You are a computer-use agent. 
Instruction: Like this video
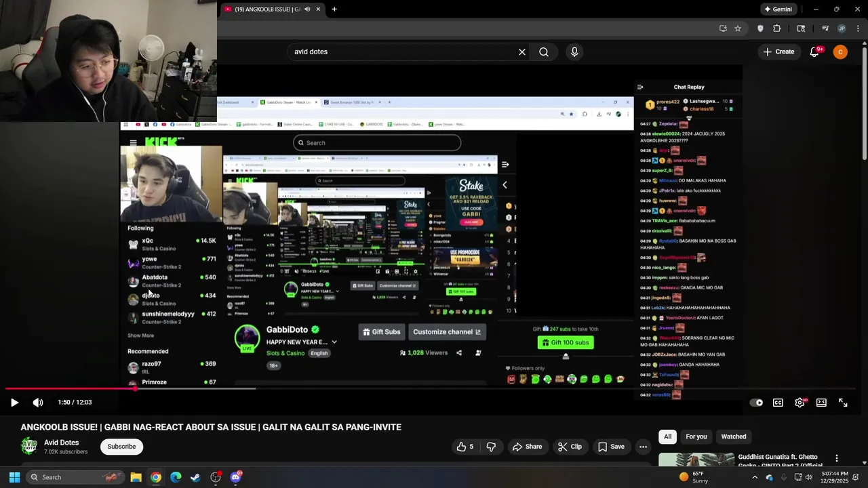click(x=465, y=447)
